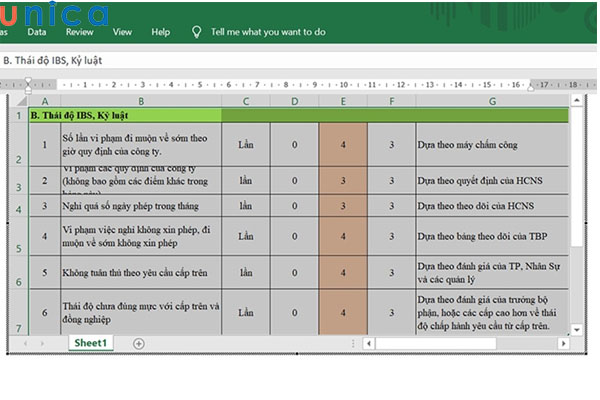This screenshot has width=600, height=400.
Task: Open the Data ribbon tab
Action: pos(36,32)
